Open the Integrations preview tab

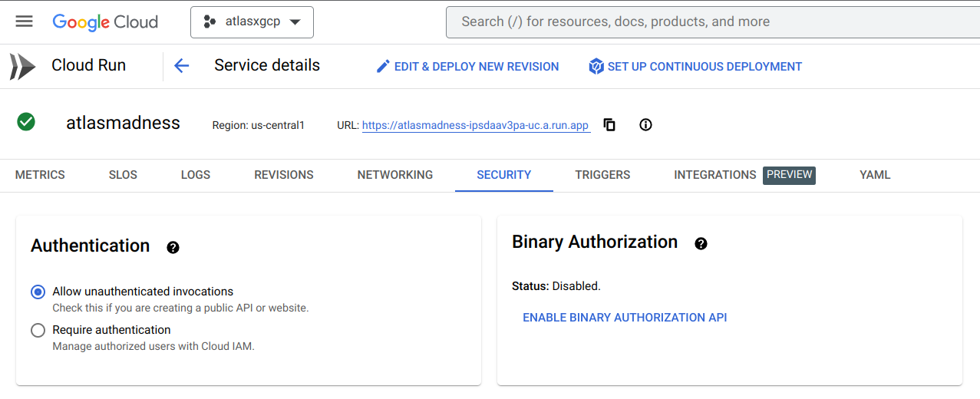(744, 175)
